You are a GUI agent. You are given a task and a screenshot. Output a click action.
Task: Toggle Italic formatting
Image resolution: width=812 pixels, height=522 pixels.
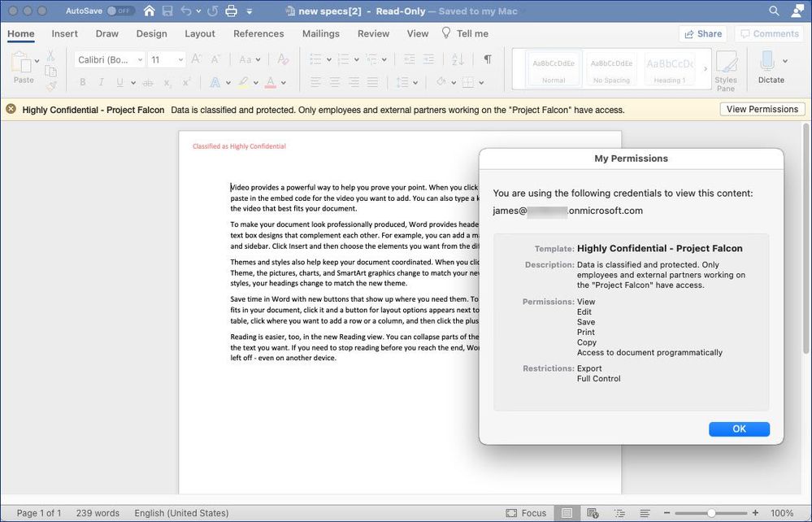[x=102, y=82]
